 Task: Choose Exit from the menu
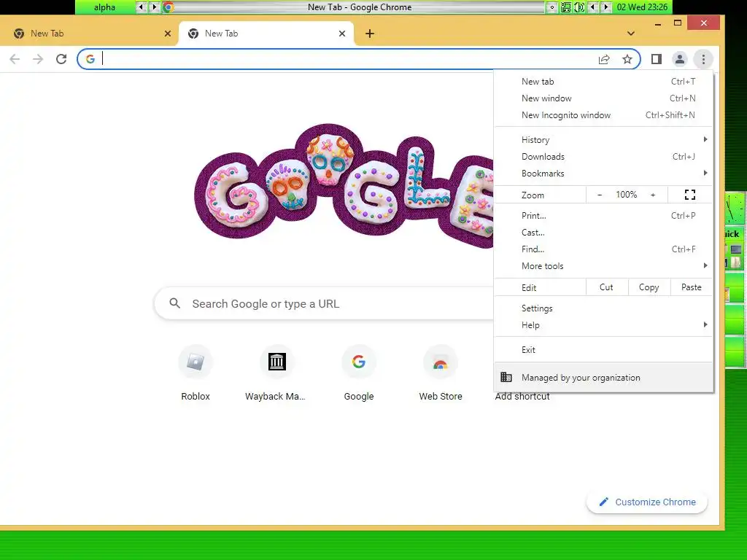[603, 349]
